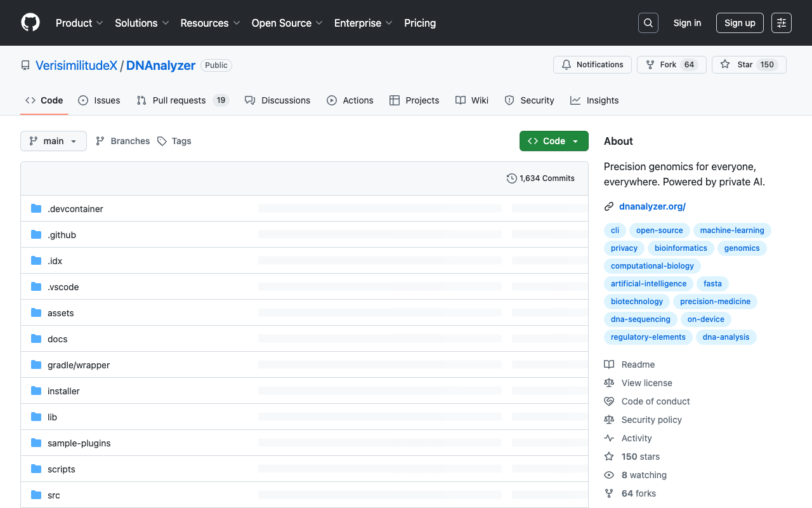Click the sample-plugins folder icon
This screenshot has width=812, height=508.
click(x=36, y=443)
